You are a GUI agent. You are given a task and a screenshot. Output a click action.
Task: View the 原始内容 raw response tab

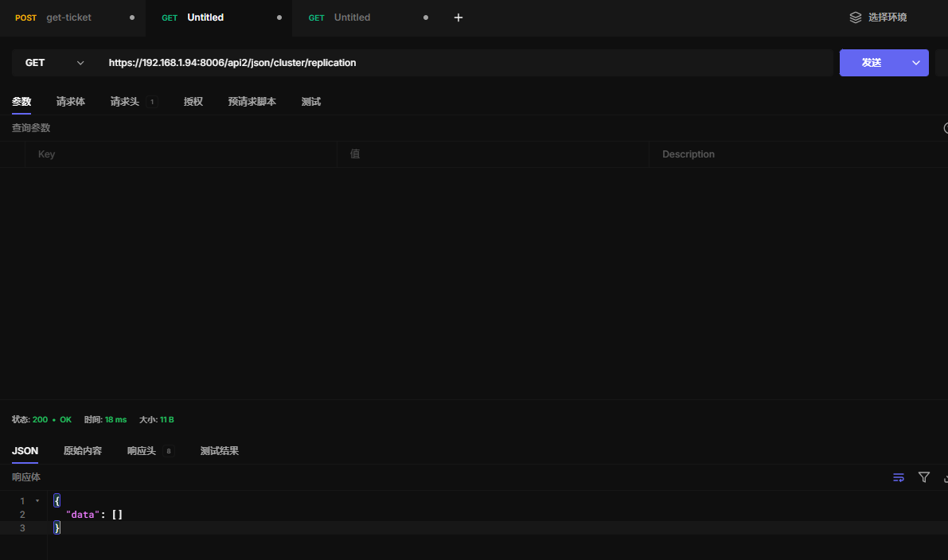(83, 451)
